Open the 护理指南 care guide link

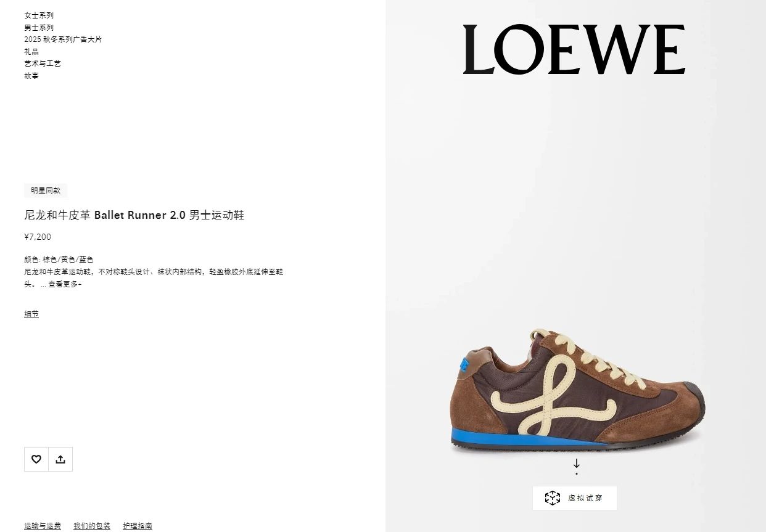click(138, 526)
